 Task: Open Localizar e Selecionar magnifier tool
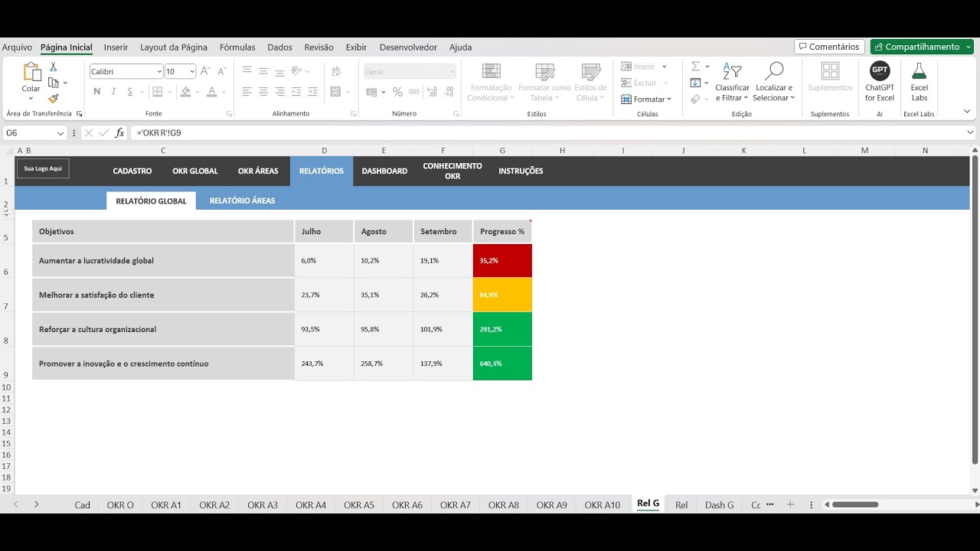click(774, 82)
